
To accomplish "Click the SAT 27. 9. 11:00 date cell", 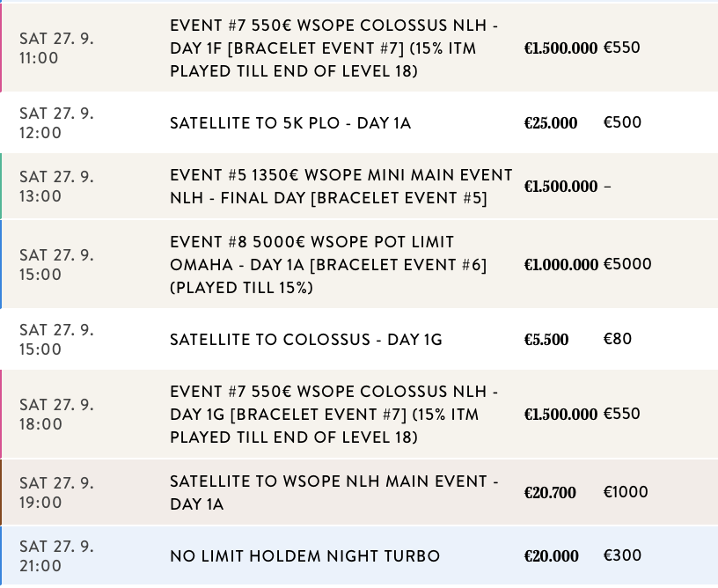I will (56, 48).
